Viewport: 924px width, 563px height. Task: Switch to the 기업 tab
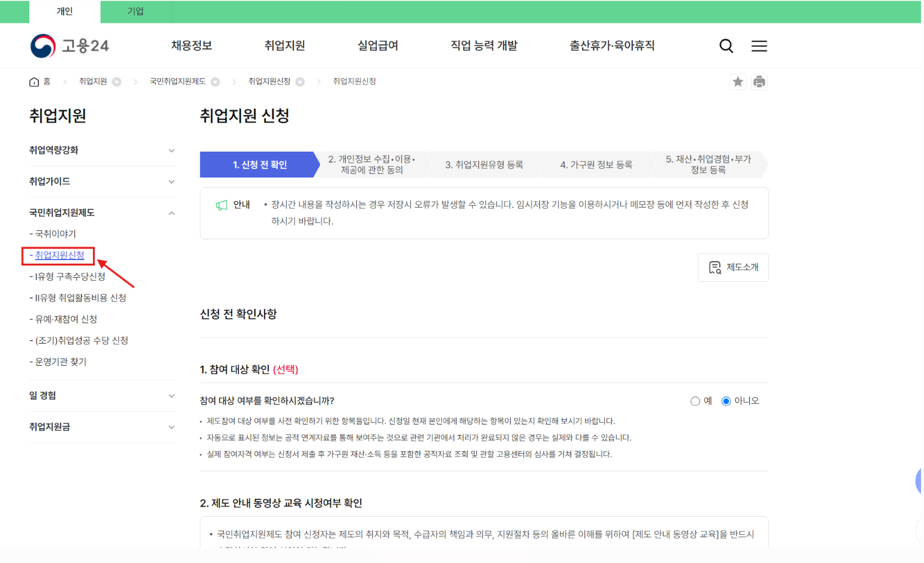click(135, 11)
